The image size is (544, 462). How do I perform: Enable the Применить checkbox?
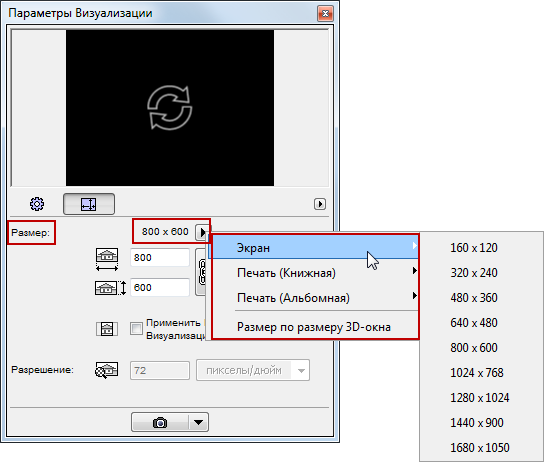(x=136, y=328)
